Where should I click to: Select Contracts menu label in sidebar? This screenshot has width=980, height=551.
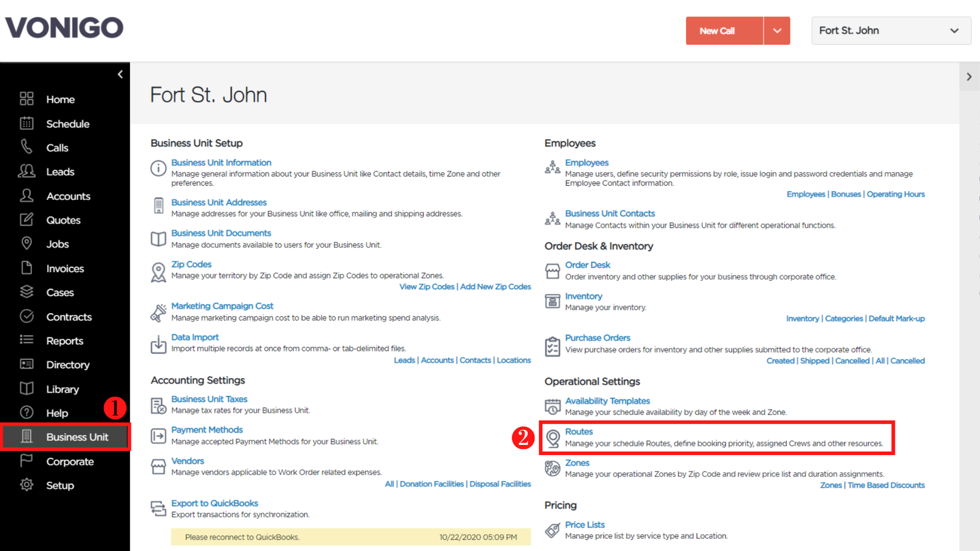pyautogui.click(x=69, y=317)
